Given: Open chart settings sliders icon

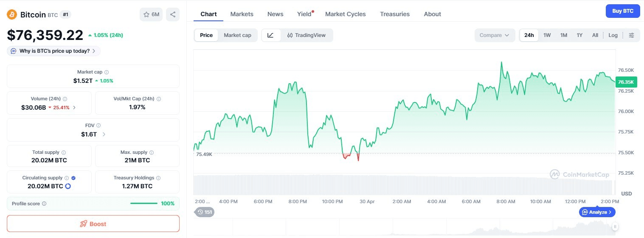Looking at the screenshot, I should pos(632,35).
